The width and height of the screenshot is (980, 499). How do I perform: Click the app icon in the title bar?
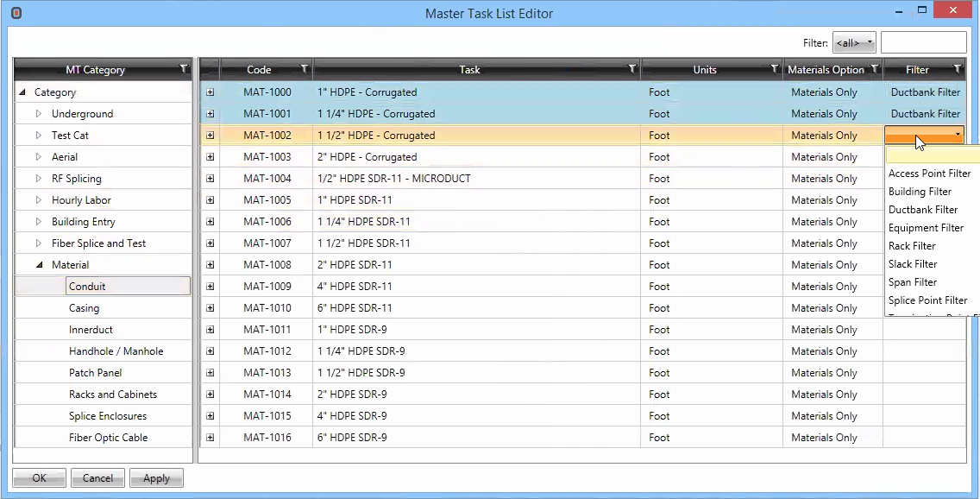point(16,12)
